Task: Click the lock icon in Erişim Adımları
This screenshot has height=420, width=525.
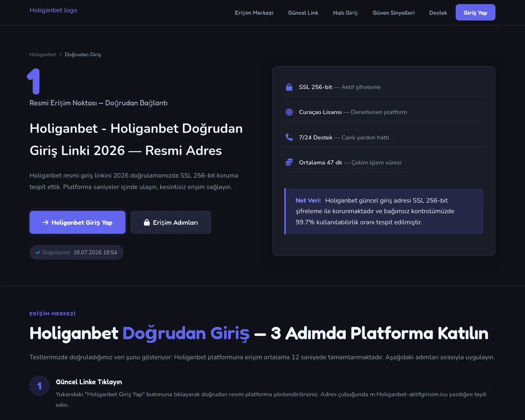Action: click(x=147, y=222)
